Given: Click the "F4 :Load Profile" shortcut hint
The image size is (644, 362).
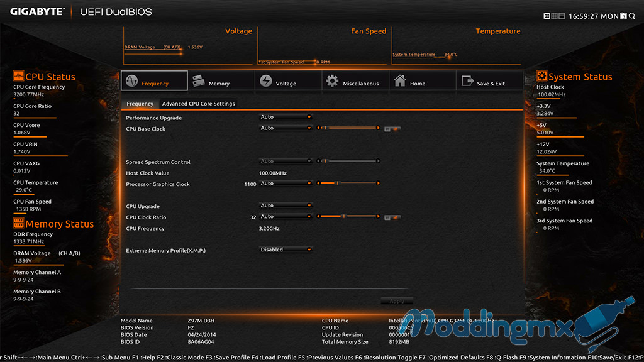Looking at the screenshot, I should pyautogui.click(x=275, y=358).
